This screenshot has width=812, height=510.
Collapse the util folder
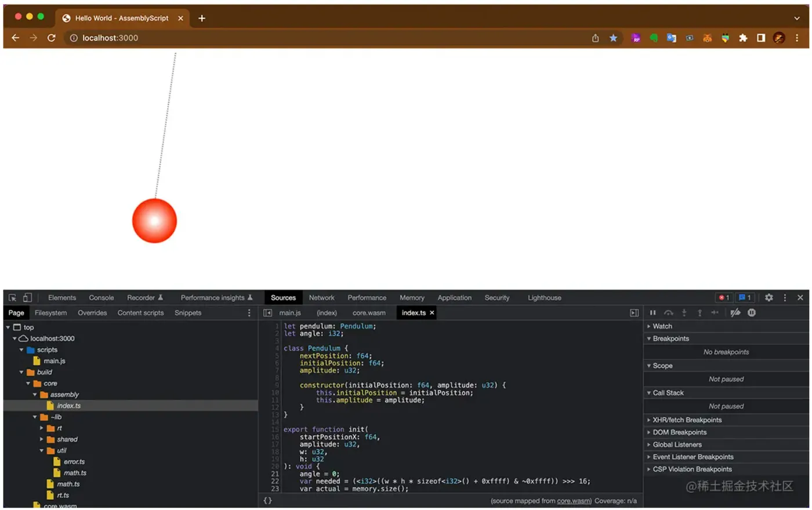(41, 451)
